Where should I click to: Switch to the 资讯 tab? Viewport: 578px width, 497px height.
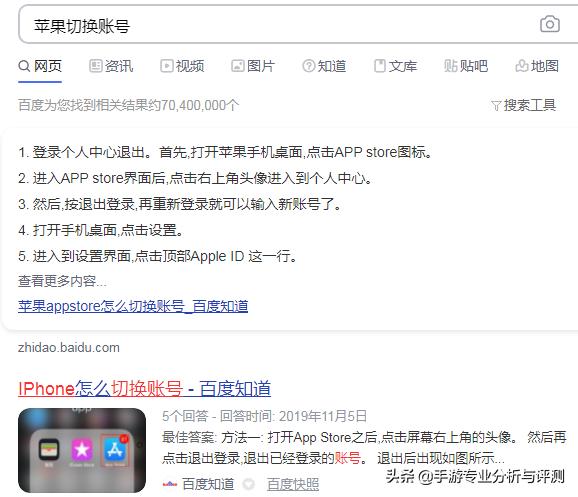pos(111,66)
